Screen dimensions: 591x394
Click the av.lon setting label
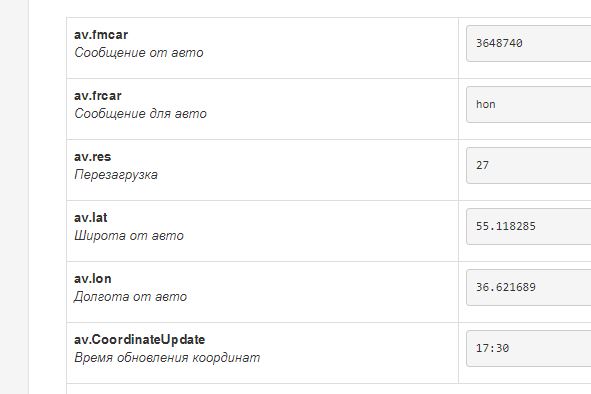pyautogui.click(x=93, y=279)
